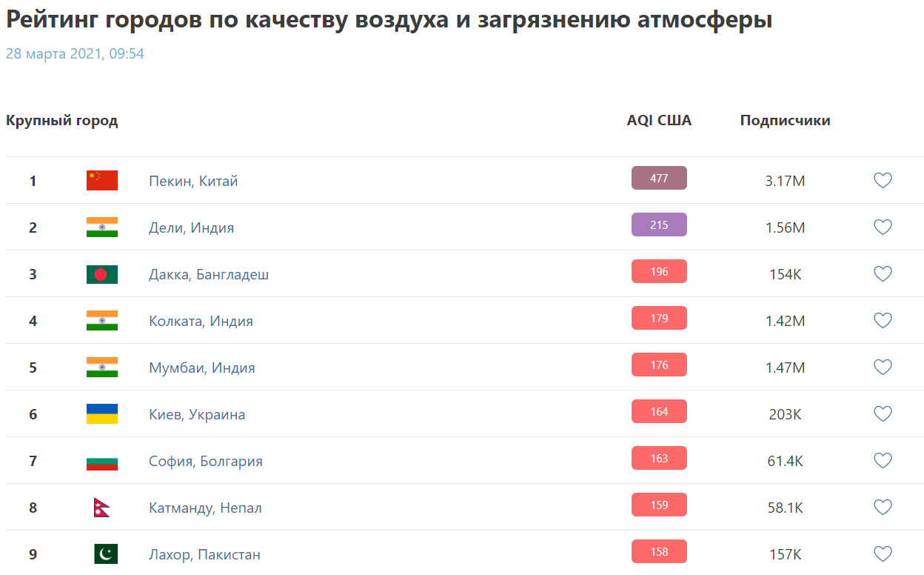Click the purple 215 AQI badge

[659, 225]
